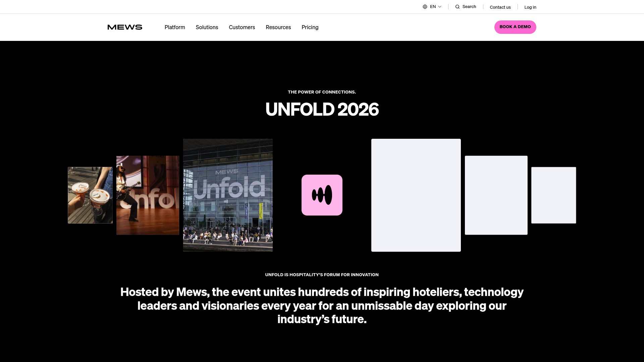Select the Unfold building exterior photo
Screen dimensions: 644x362
pos(228,195)
